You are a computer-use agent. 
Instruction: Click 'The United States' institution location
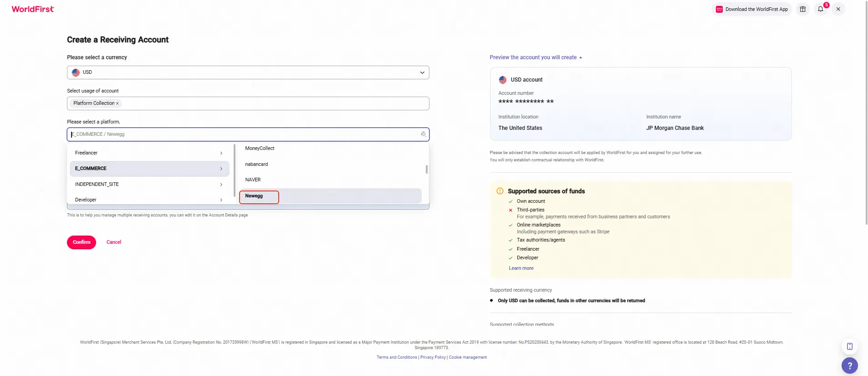tap(520, 128)
